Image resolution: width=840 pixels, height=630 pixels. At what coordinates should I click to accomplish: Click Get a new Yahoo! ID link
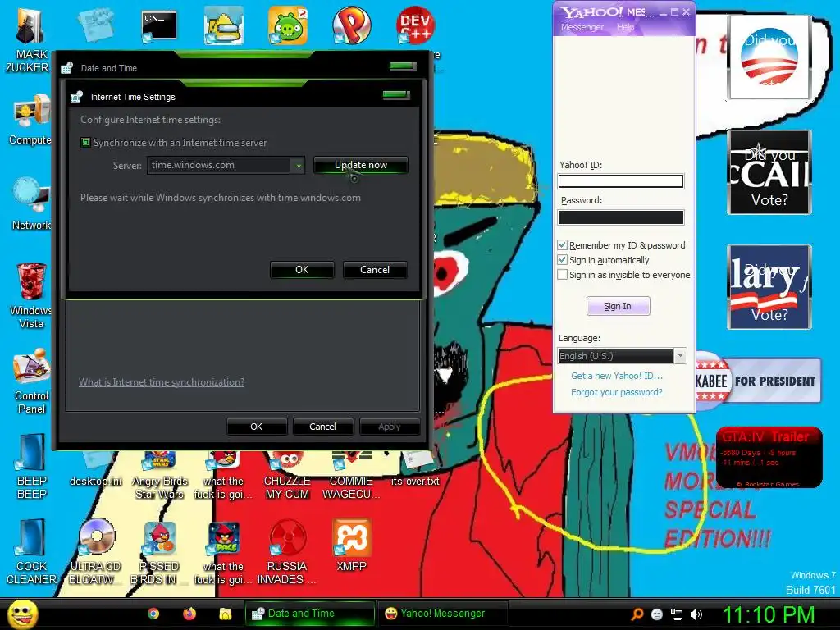pyautogui.click(x=617, y=376)
